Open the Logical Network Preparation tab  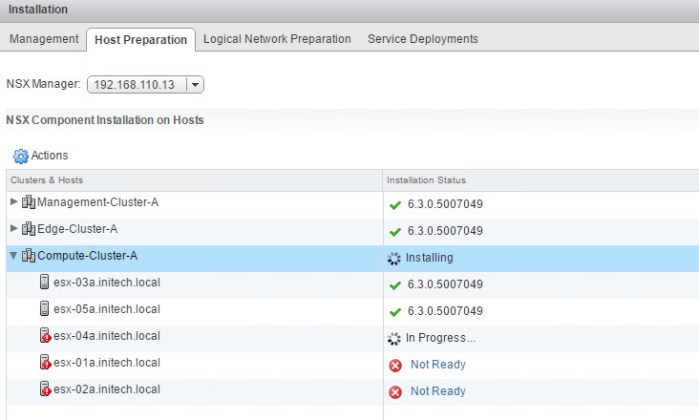(x=277, y=39)
